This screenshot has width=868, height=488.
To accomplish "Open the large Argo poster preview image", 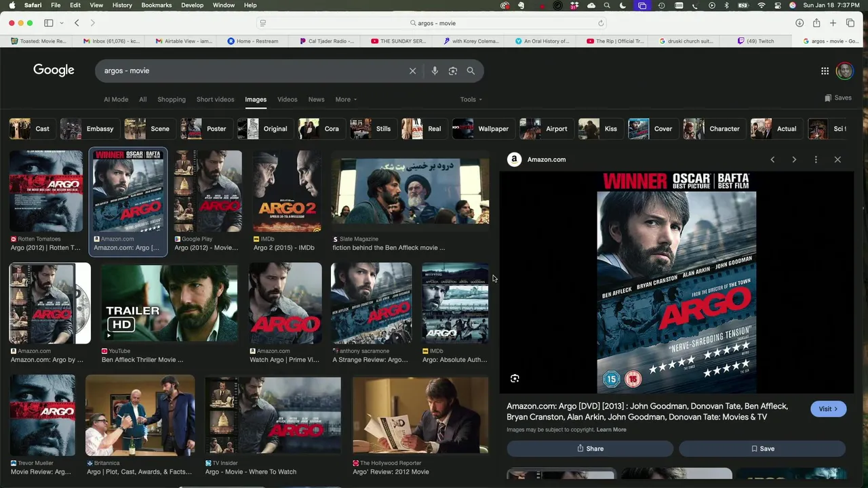I will pyautogui.click(x=677, y=283).
